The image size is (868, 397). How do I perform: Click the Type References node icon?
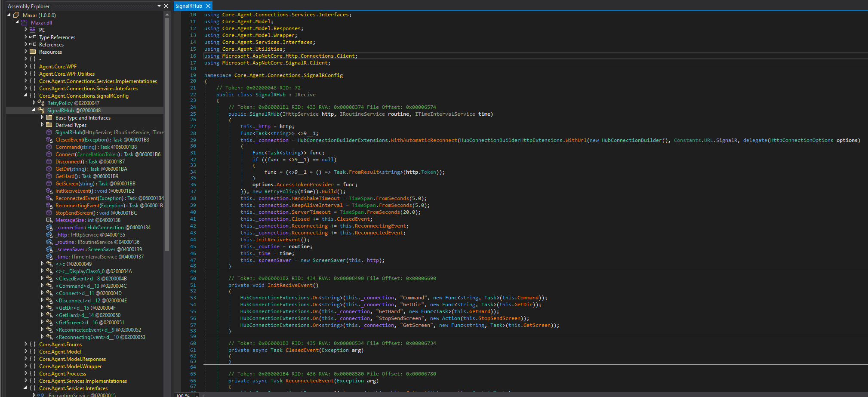33,37
